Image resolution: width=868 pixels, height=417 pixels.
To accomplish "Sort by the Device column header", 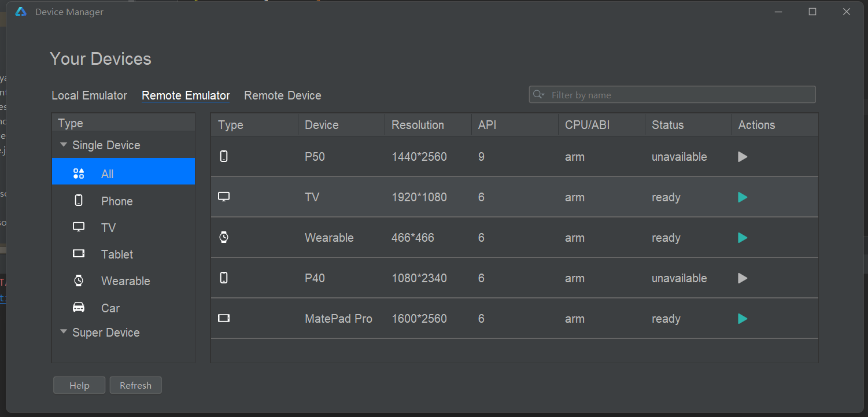I will coord(341,125).
